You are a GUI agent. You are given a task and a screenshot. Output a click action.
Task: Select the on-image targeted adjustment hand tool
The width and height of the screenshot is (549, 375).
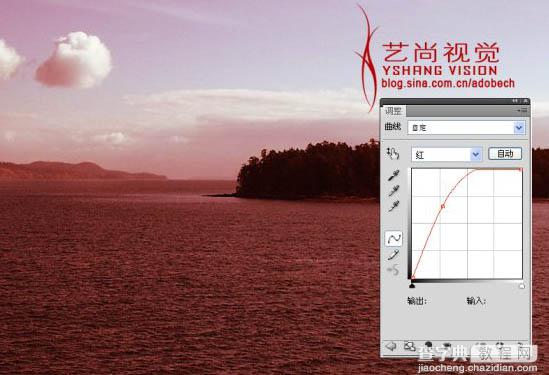(x=393, y=154)
